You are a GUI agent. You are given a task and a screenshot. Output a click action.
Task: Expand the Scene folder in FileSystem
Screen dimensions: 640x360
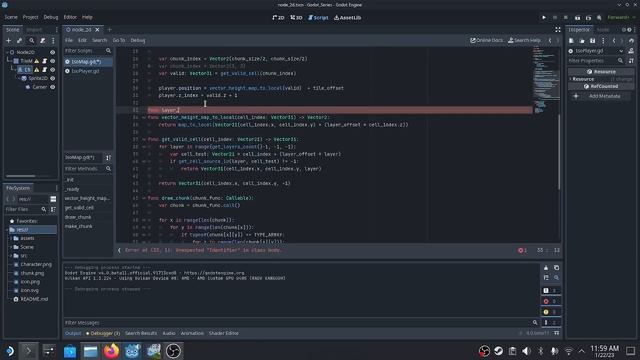coord(11,247)
